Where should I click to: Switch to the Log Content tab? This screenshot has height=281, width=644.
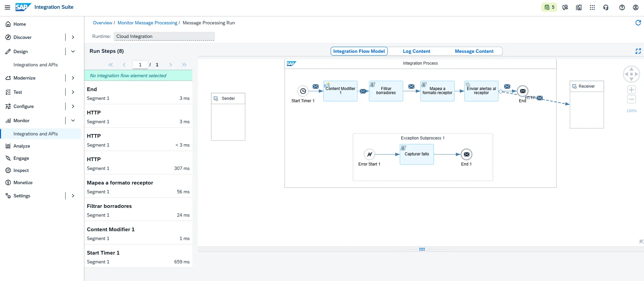(416, 51)
